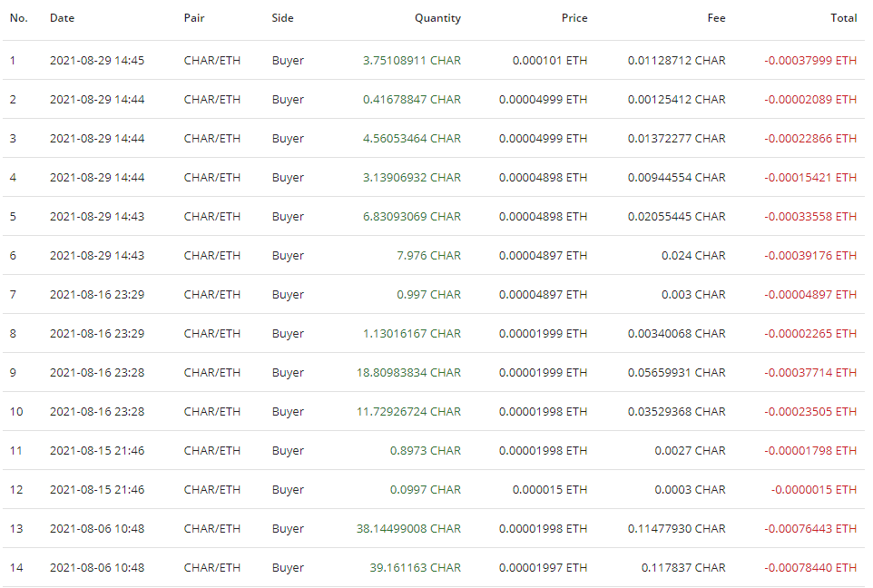The width and height of the screenshot is (873, 588).
Task: Select price 0.000101 ETH
Action: point(550,60)
